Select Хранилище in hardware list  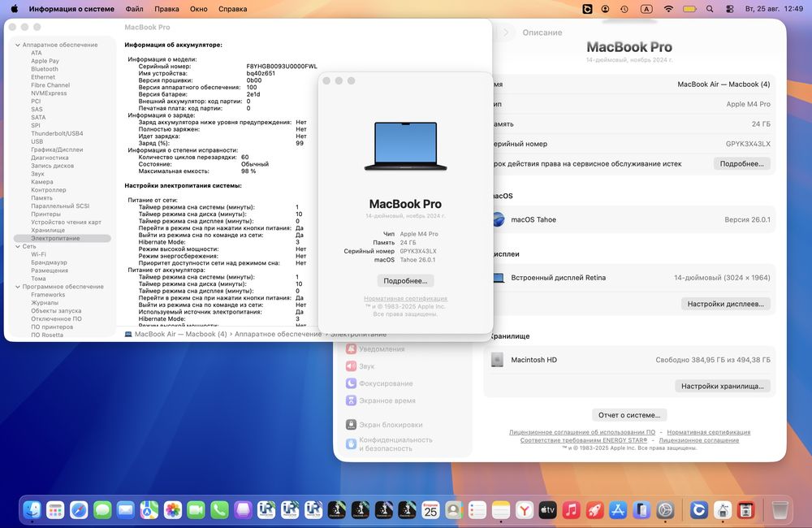click(48, 230)
